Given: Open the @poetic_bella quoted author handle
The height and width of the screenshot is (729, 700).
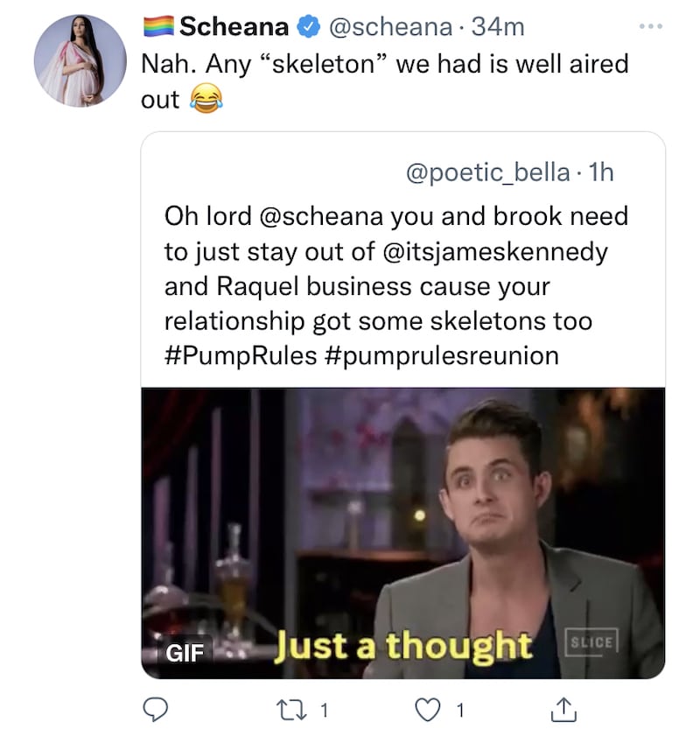Looking at the screenshot, I should click(488, 172).
